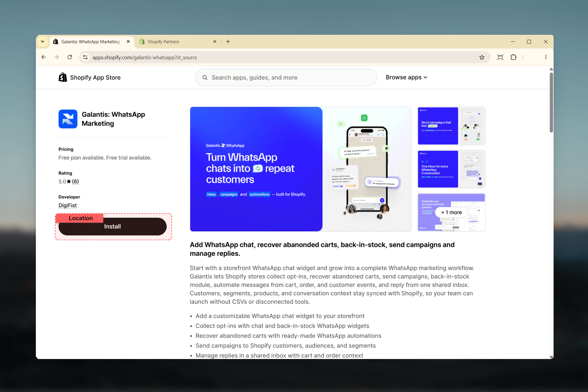Click the screen capture icon beside bookmark star
Screen dimensions: 588x392
500,57
